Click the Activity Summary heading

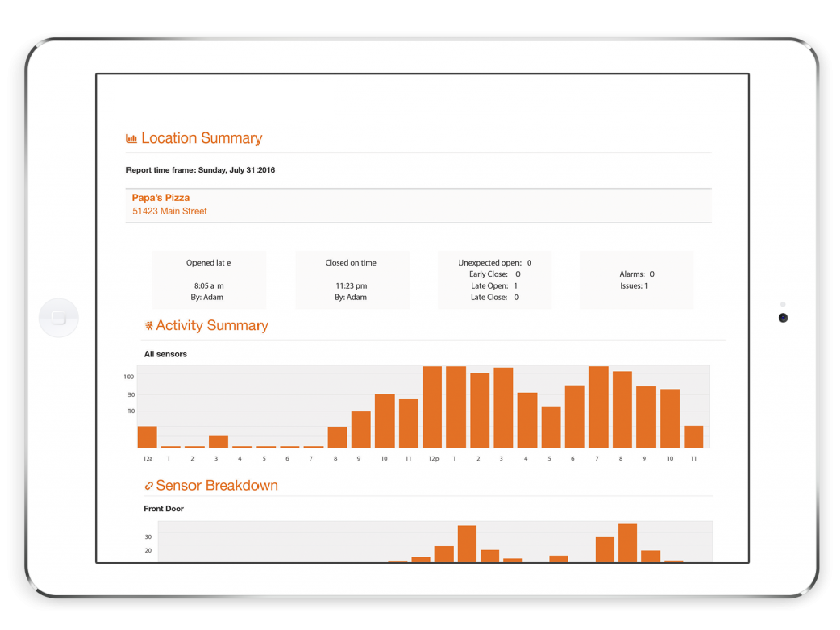212,326
